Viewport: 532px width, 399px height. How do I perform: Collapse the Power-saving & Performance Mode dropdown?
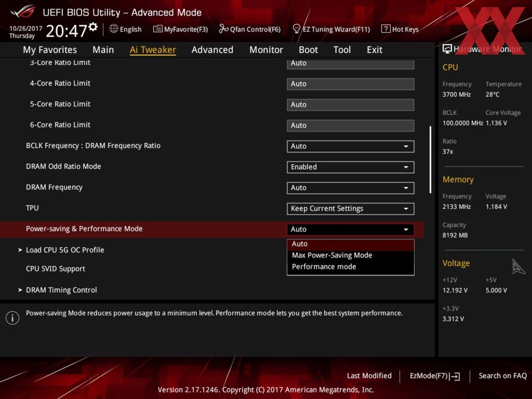(350, 229)
